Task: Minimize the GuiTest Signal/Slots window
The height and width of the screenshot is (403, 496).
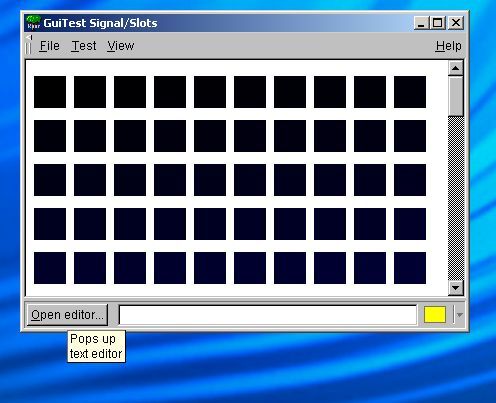Action: tap(422, 23)
